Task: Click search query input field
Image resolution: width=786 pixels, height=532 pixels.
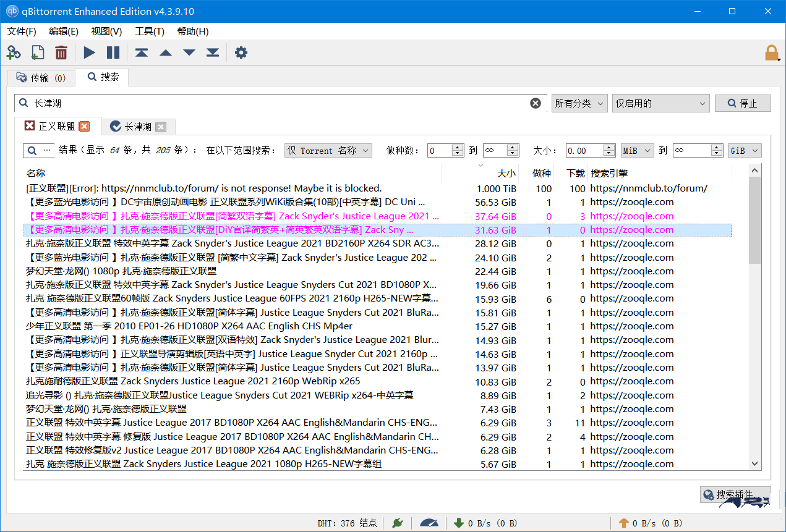Action: [281, 103]
